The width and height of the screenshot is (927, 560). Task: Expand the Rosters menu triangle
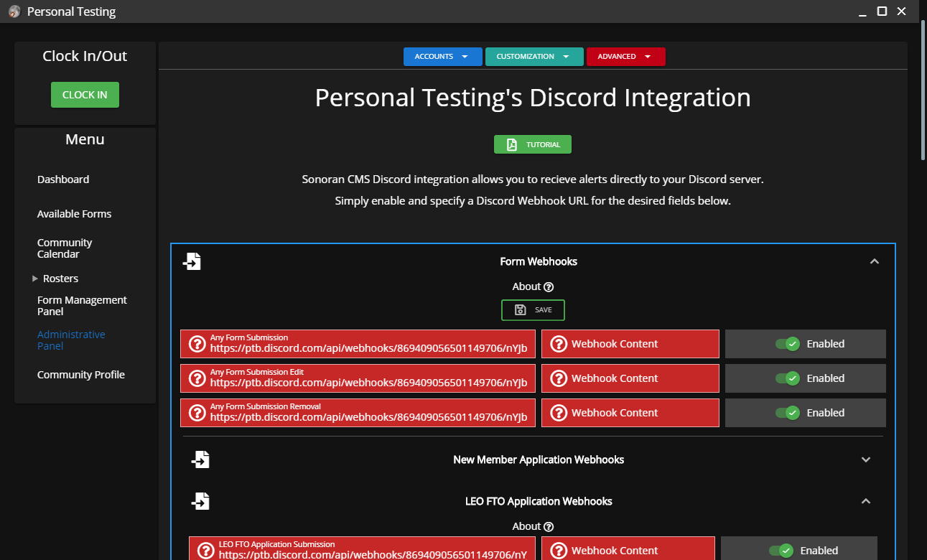pyautogui.click(x=35, y=279)
